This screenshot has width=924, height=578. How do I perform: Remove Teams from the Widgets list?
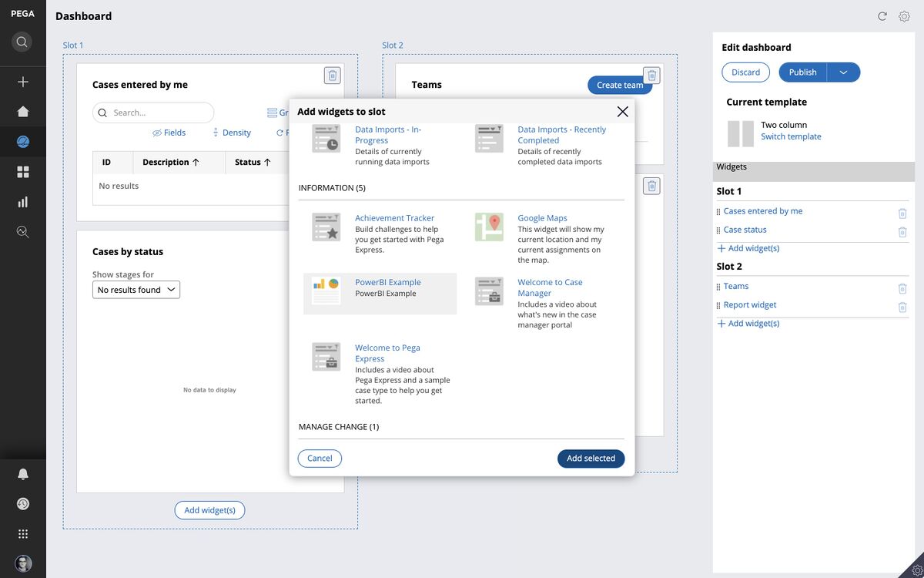pyautogui.click(x=902, y=288)
